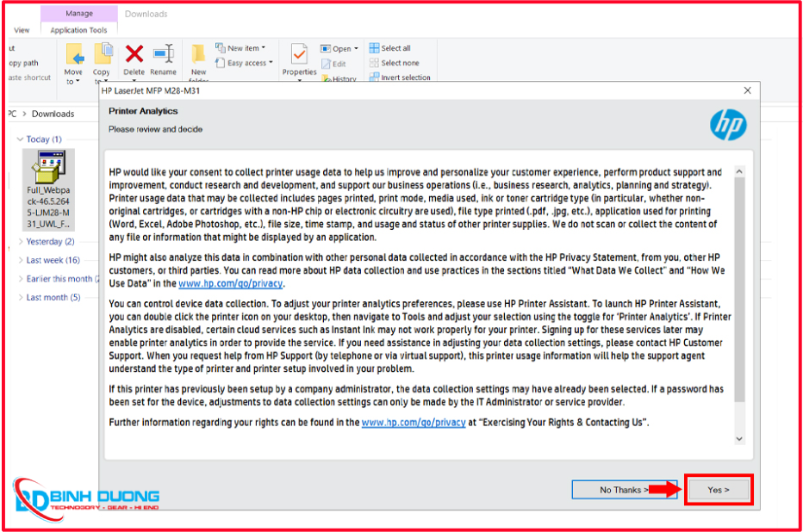
Task: Select the Application Tools tab
Action: pos(79,30)
